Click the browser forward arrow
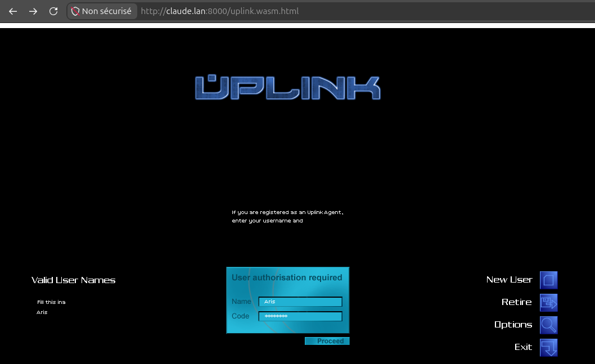 click(33, 11)
